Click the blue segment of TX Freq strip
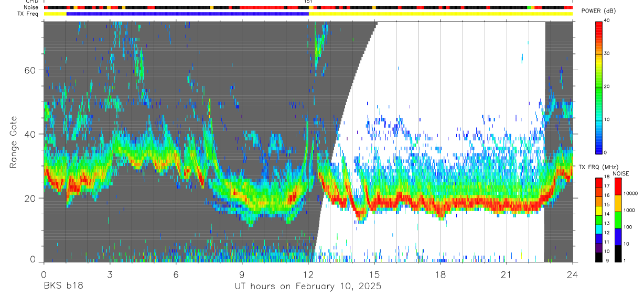 coord(188,14)
